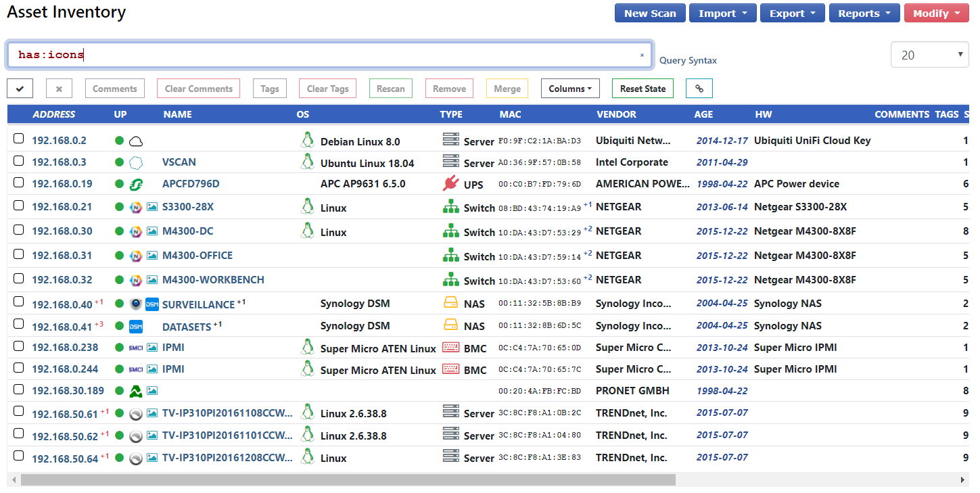Viewport: 980px width, 493px height.
Task: Click the DSM icon beside DATASETS
Action: 136,327
